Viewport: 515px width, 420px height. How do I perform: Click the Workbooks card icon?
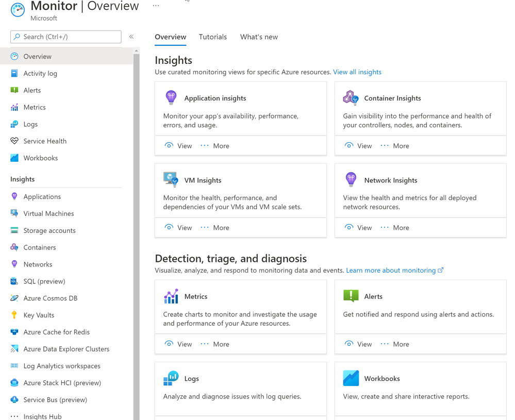point(351,378)
